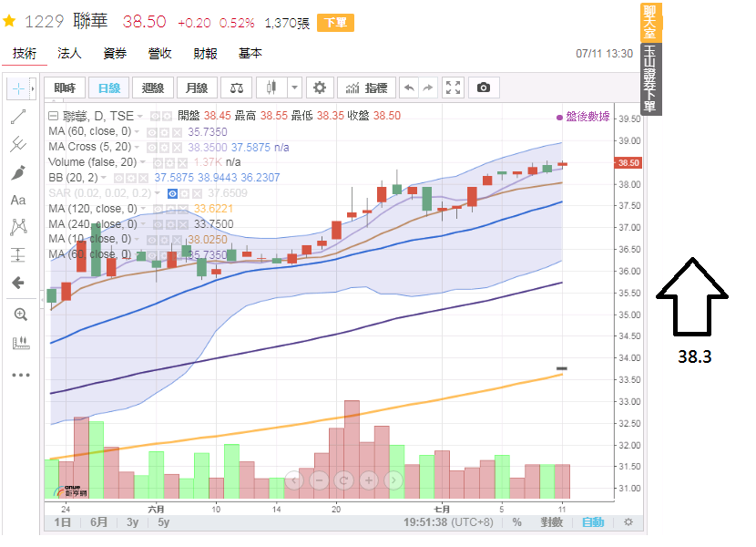Open dropdown arrow for Volume (false, 20)

pos(143,162)
